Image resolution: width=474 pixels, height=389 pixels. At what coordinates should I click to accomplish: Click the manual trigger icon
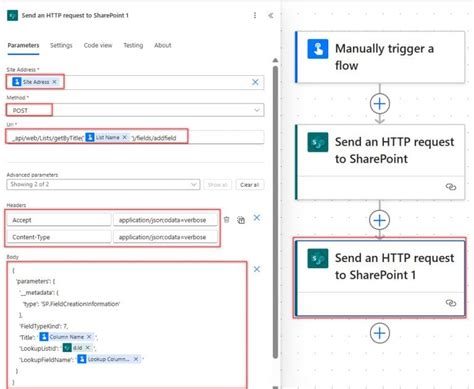pos(318,49)
